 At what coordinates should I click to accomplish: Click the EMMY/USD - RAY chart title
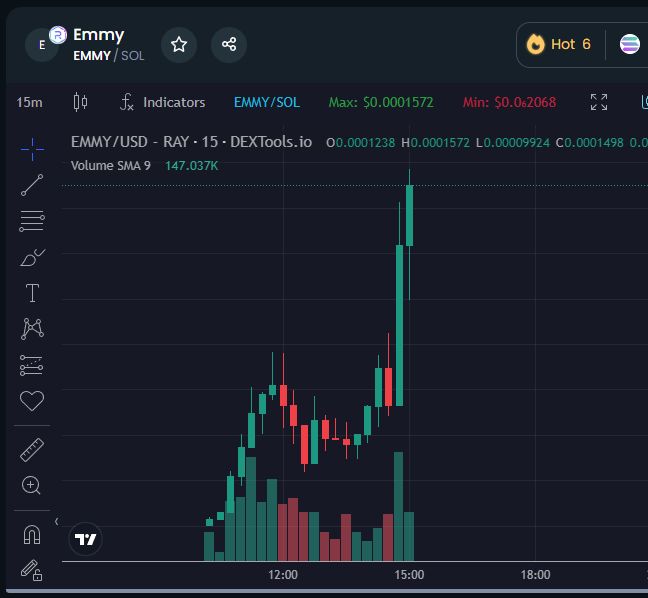click(191, 142)
